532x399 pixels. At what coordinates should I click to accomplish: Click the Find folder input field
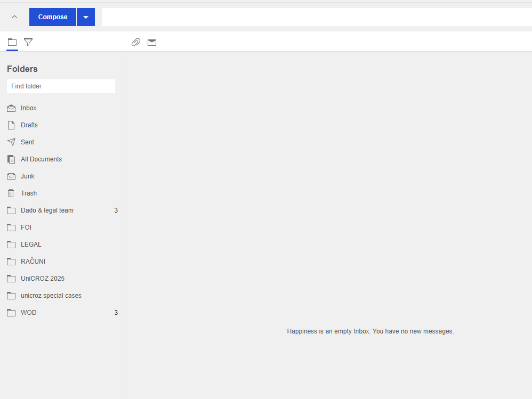pos(61,86)
